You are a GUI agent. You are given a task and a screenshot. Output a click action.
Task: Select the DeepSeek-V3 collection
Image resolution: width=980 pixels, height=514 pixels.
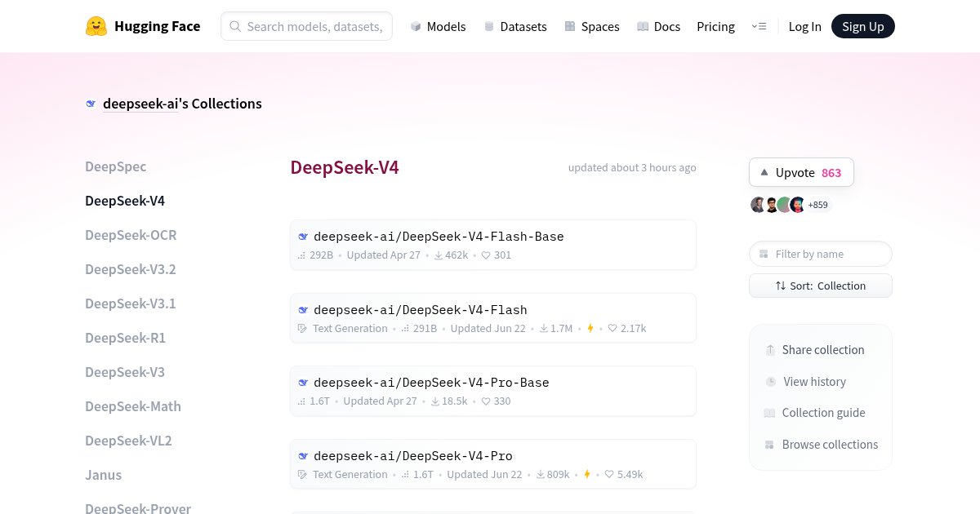[x=125, y=372]
